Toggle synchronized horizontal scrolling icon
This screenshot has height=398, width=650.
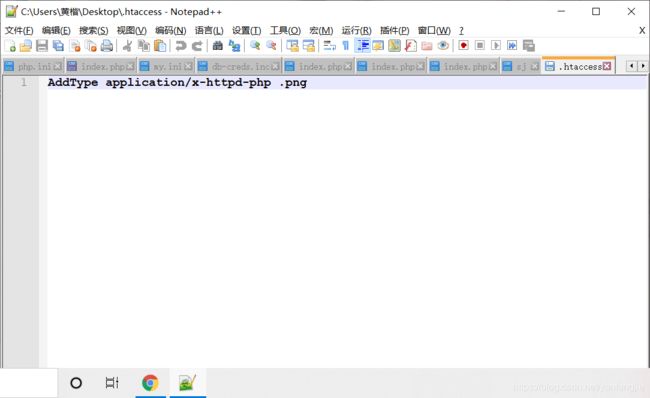[x=309, y=46]
